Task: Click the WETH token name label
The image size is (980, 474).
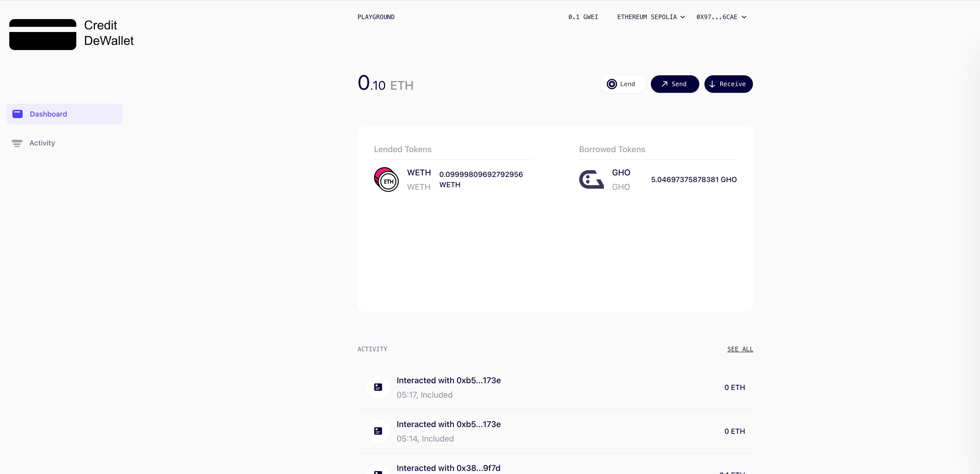Action: click(x=419, y=173)
